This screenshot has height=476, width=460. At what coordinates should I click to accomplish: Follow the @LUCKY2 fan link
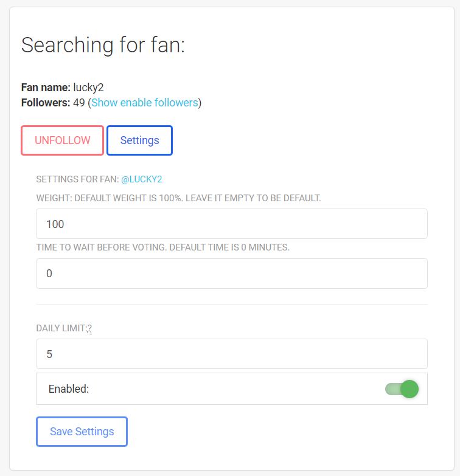click(x=141, y=179)
